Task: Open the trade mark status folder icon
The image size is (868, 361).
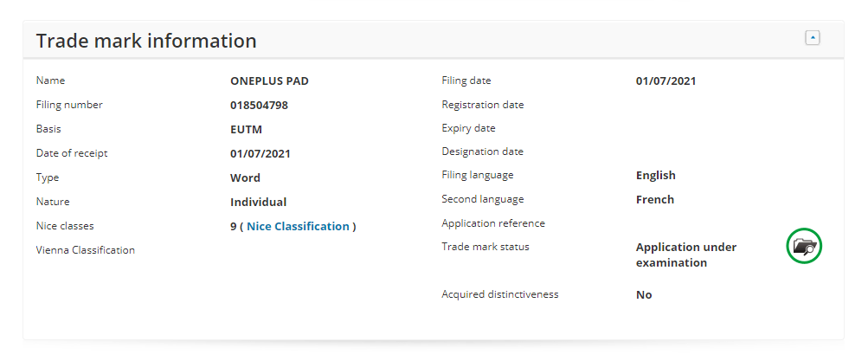Action: [x=804, y=247]
